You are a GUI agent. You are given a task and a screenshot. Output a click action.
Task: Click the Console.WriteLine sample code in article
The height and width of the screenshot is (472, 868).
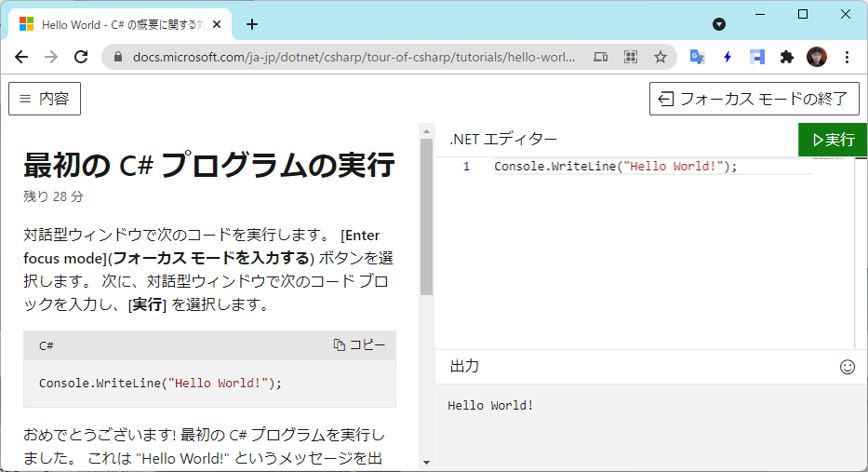tap(161, 384)
